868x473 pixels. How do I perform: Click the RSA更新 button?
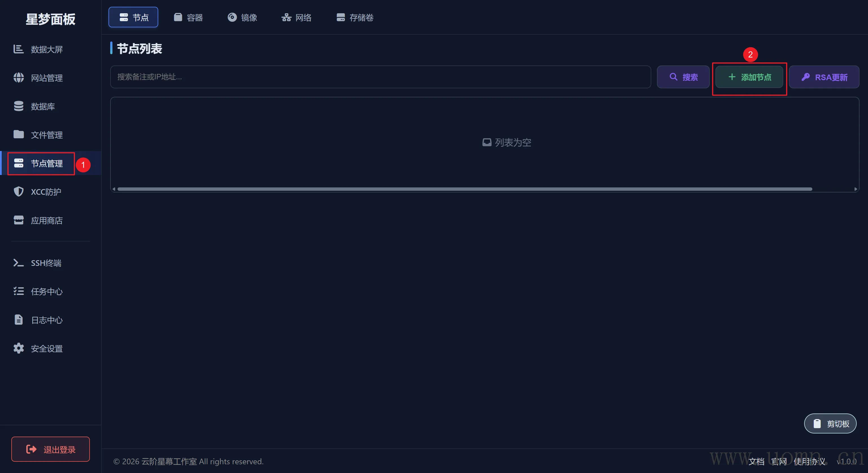pos(824,77)
